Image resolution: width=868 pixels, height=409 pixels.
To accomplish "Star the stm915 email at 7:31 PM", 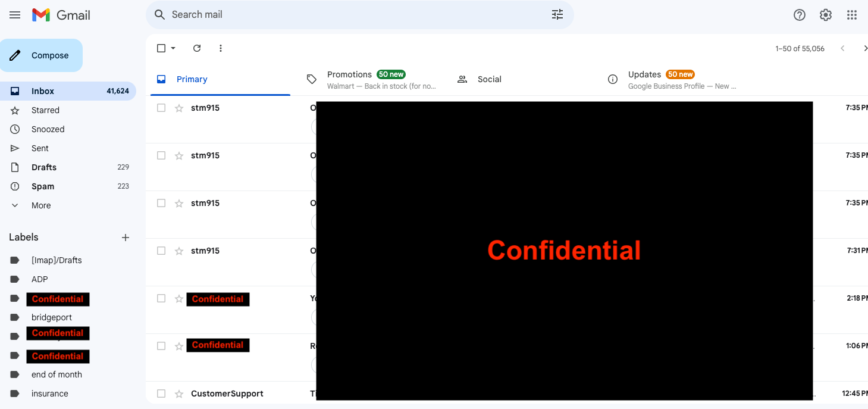I will click(179, 251).
